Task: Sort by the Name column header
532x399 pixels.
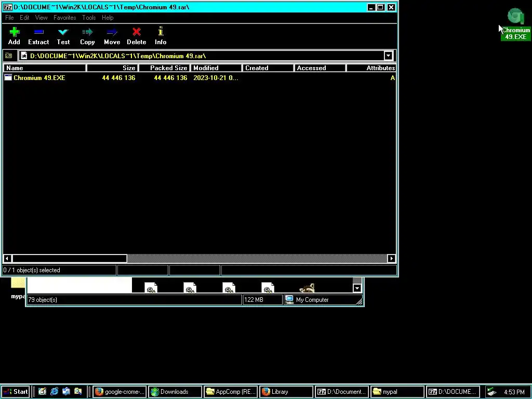Action: 45,68
